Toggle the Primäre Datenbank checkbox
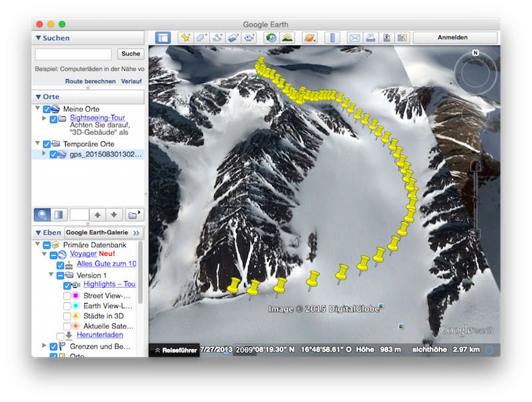 pos(47,245)
